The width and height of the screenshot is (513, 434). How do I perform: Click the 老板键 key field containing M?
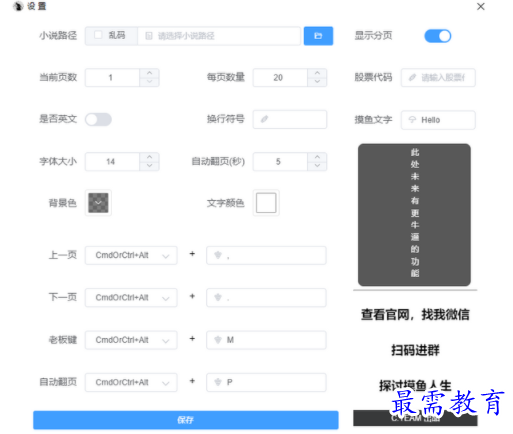click(x=266, y=340)
